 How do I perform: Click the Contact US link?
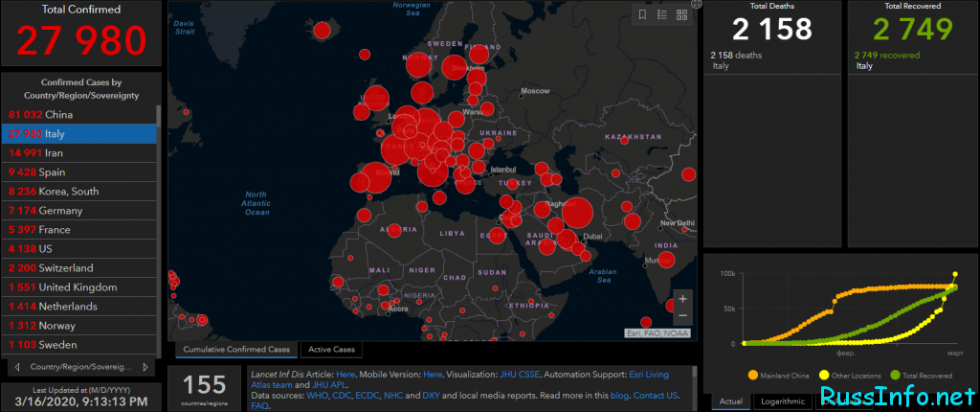[x=657, y=397]
